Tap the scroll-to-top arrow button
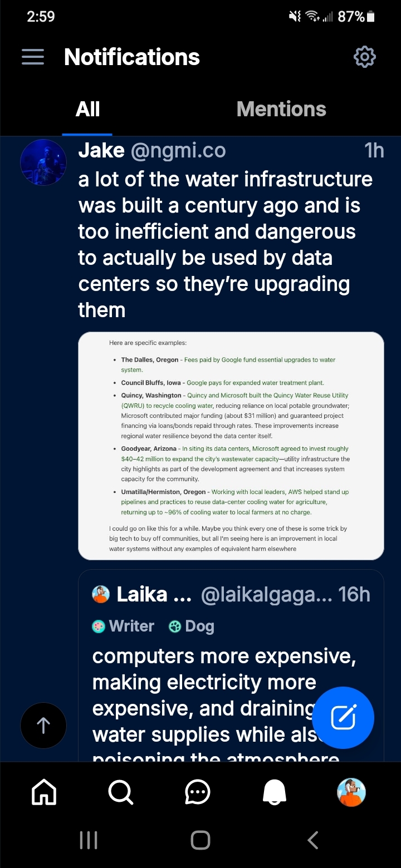Viewport: 401px width, 868px height. tap(43, 725)
